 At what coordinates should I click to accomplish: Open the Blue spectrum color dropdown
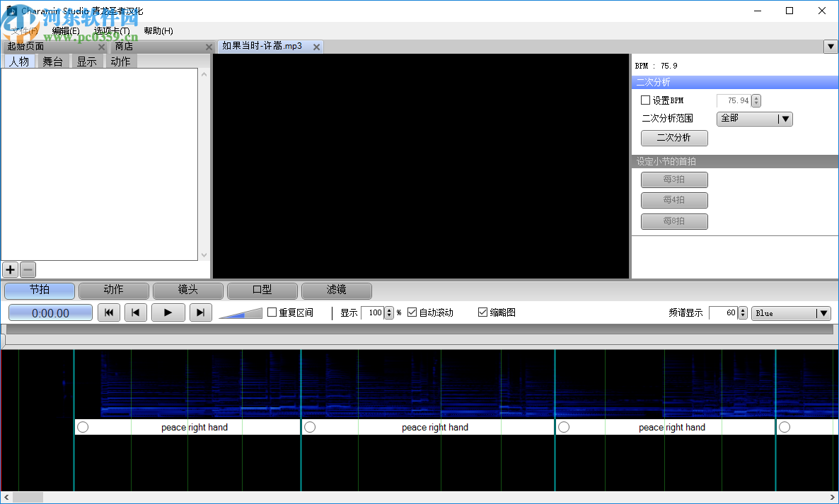(790, 313)
